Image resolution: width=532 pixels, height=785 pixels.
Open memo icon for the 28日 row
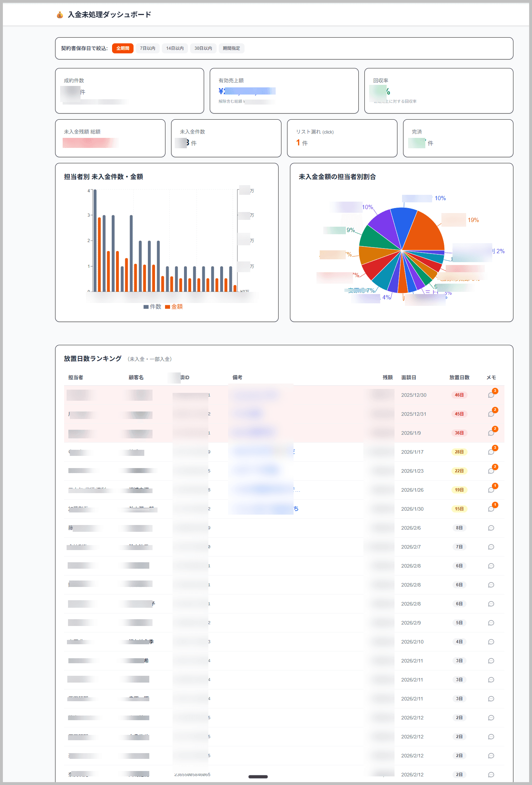[x=491, y=452]
